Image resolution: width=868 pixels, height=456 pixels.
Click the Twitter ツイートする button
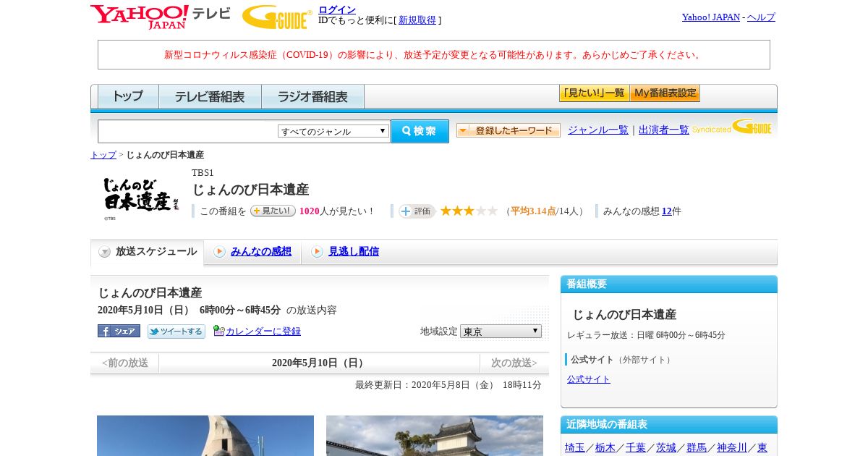click(x=176, y=331)
